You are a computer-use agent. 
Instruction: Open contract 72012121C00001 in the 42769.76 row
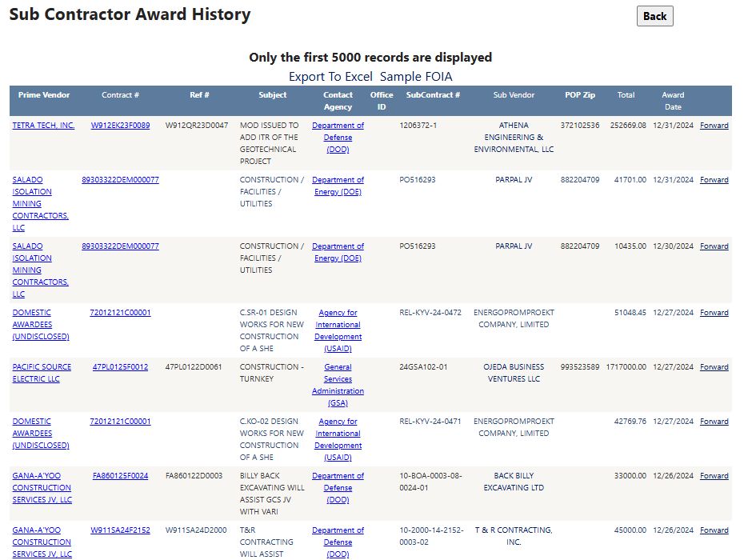(120, 422)
